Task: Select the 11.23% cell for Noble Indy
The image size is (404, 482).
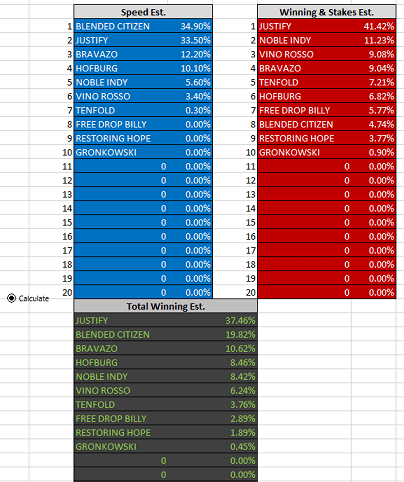Action: click(374, 40)
